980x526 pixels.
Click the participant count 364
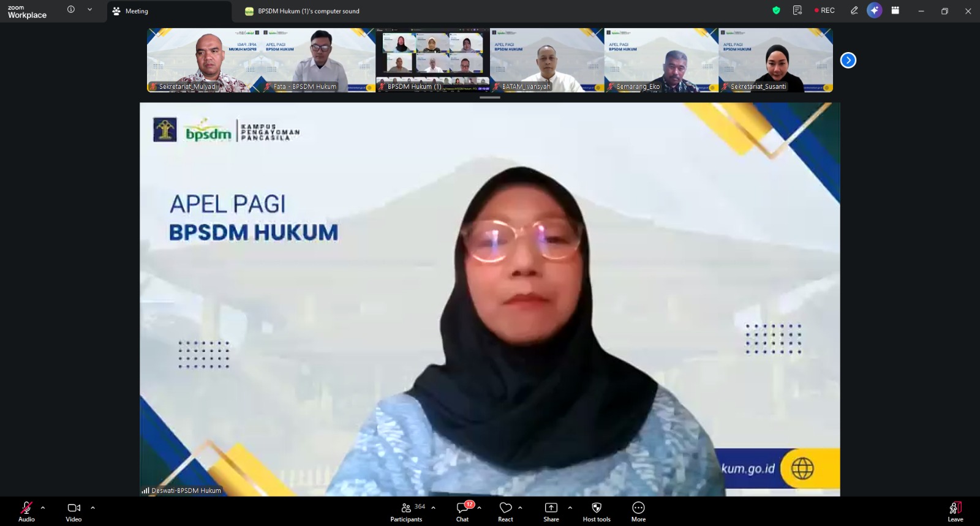coord(420,506)
